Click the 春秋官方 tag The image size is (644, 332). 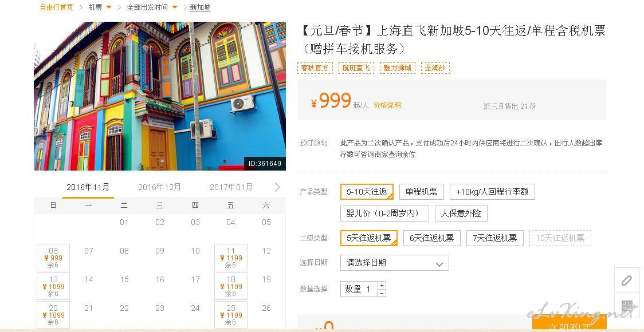pyautogui.click(x=315, y=68)
